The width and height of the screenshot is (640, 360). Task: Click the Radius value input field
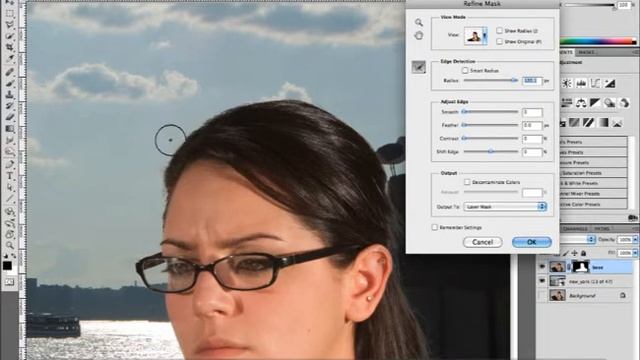point(532,81)
